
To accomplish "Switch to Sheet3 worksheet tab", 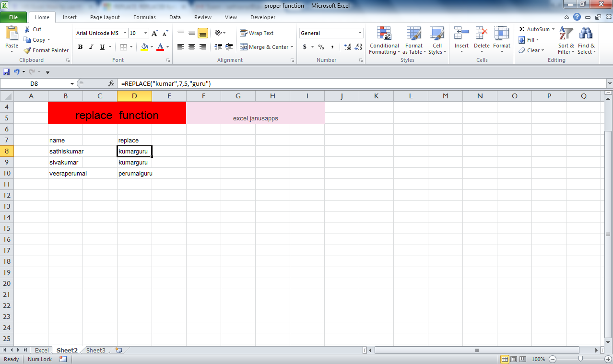I will tap(95, 351).
